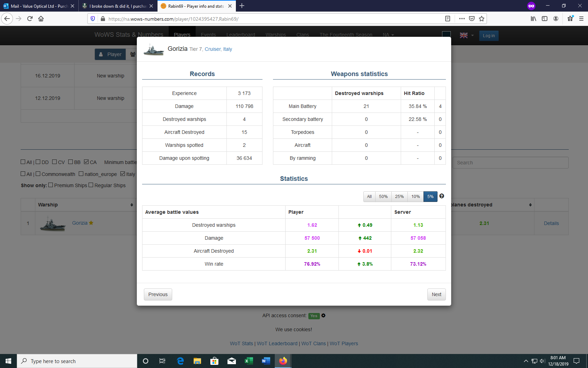
Task: Select the 50% statistics filter tab
Action: tap(383, 197)
